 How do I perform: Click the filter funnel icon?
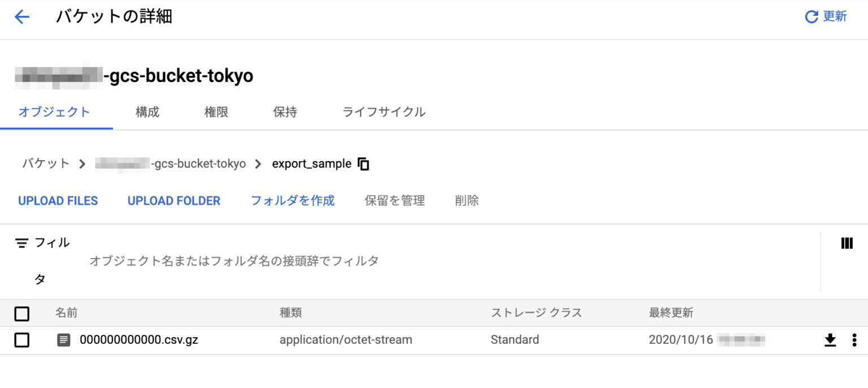point(21,242)
